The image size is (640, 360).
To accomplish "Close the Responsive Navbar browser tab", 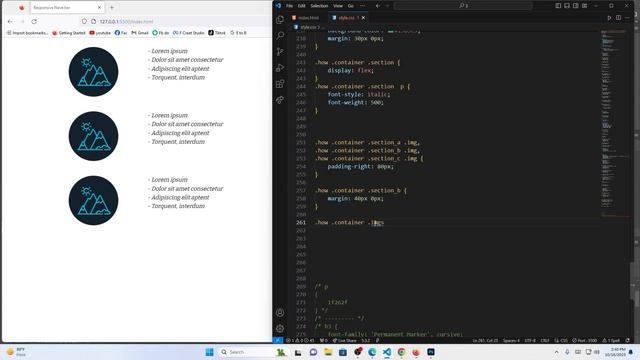I will coord(99,7).
